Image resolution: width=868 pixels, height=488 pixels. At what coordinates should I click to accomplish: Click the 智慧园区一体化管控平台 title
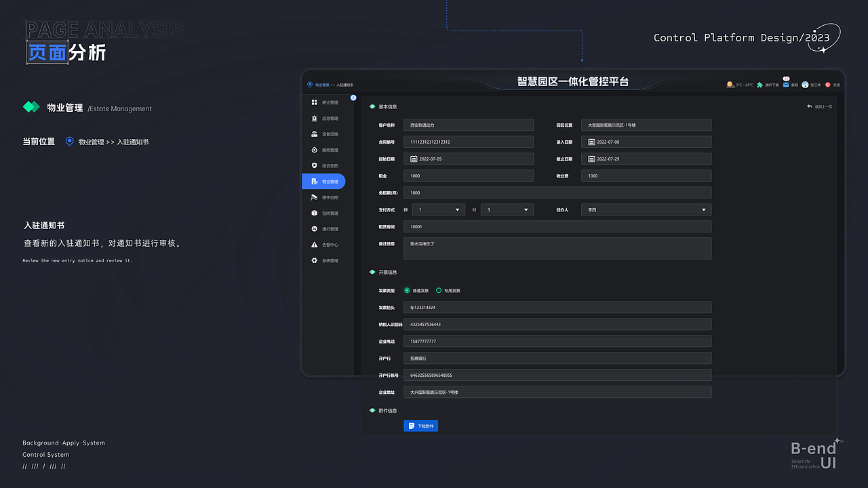(x=573, y=81)
